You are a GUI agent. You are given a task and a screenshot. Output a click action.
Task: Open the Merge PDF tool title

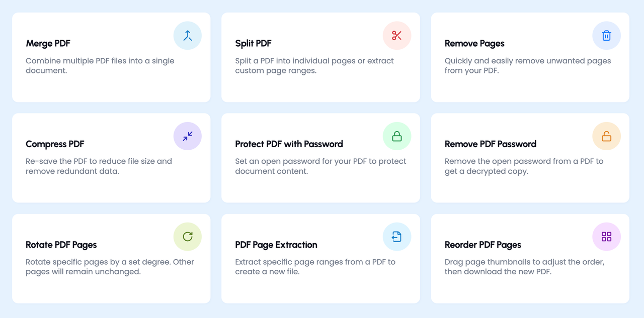tap(48, 44)
